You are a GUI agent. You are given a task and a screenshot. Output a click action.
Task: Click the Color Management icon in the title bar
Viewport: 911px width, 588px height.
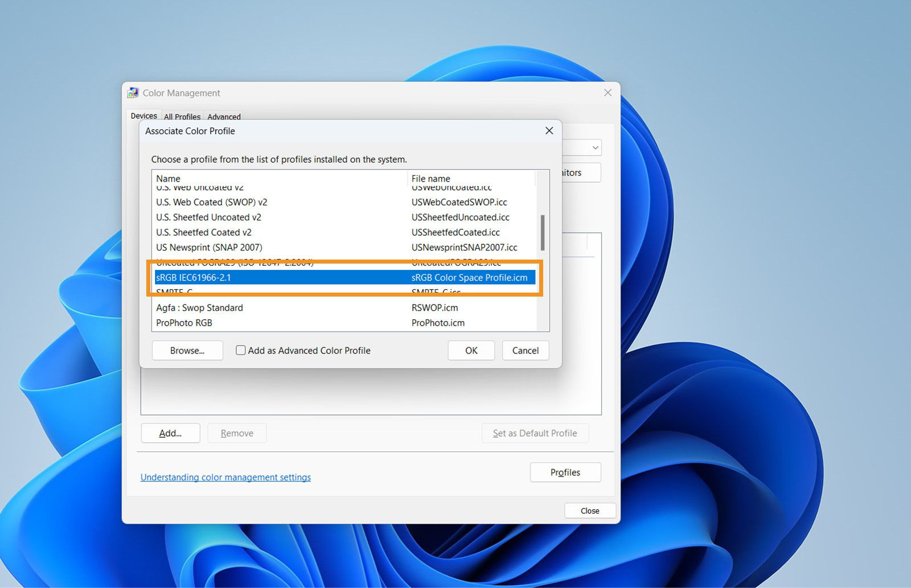pyautogui.click(x=133, y=92)
